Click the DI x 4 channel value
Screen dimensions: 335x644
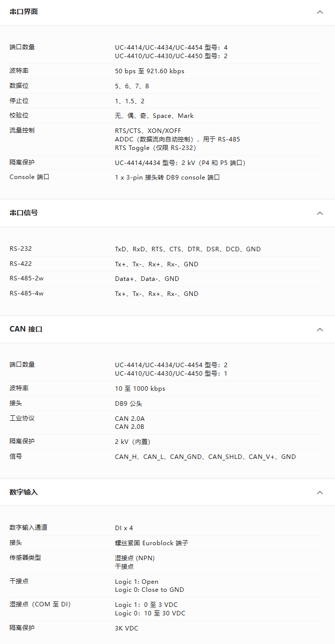124,528
